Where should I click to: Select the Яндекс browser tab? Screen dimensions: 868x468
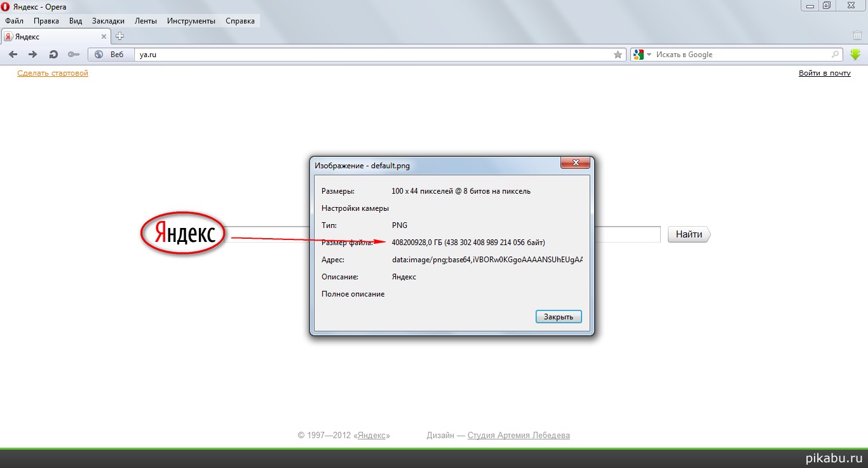point(57,36)
